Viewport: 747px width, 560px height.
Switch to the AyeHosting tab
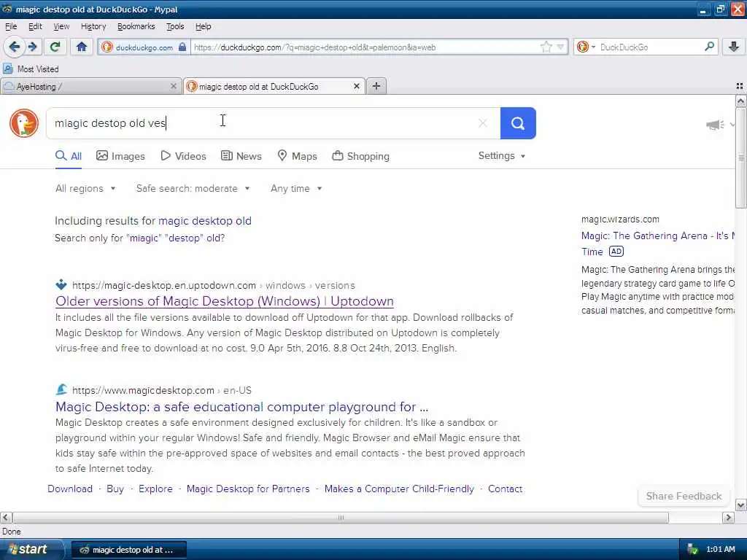[x=90, y=86]
